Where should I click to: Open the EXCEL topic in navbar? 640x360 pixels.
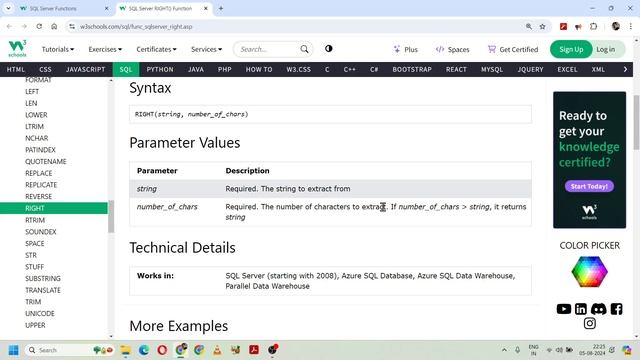[567, 69]
